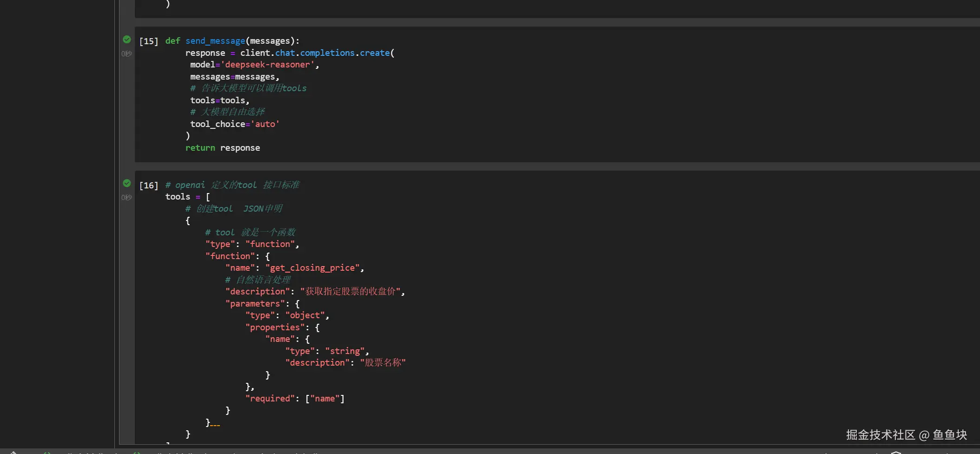980x454 pixels.
Task: Click the comment '# openai 定义的tool 接口标准'
Action: click(x=232, y=185)
